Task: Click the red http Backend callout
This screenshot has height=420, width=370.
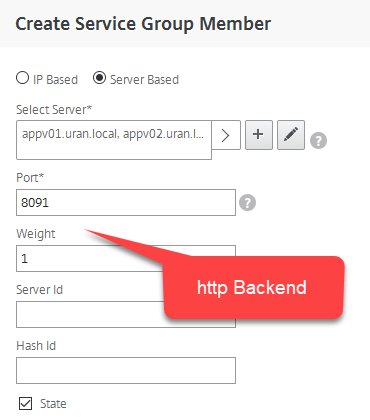Action: [253, 287]
